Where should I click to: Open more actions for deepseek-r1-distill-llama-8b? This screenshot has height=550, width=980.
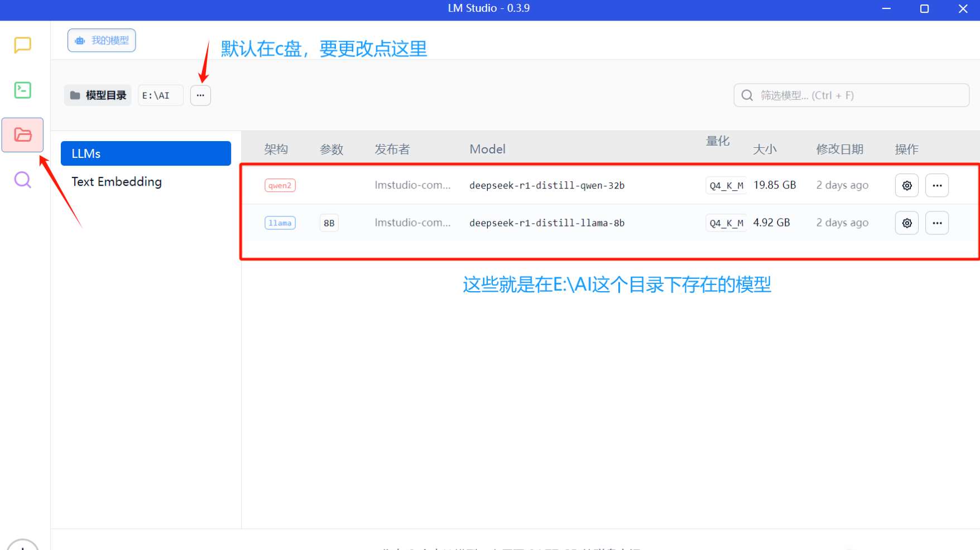(936, 223)
